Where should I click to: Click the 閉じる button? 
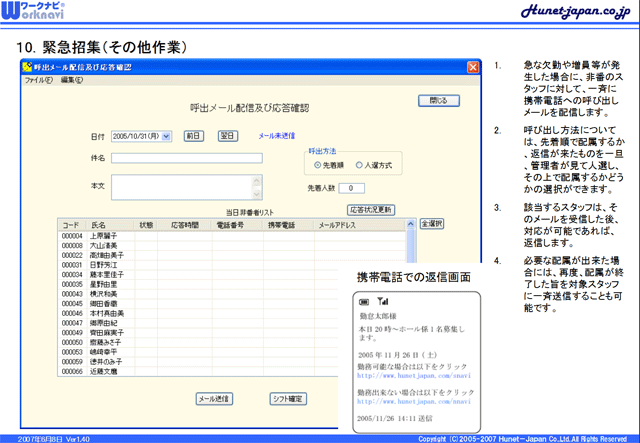click(x=438, y=100)
